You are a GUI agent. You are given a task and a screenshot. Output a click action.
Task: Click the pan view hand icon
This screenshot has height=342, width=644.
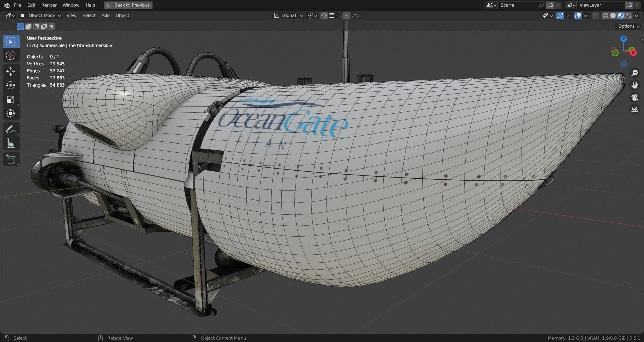(634, 85)
